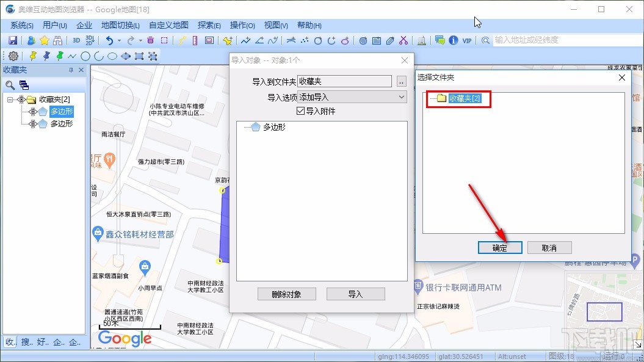
Task: Open the 视图(V) menu
Action: pos(275,25)
